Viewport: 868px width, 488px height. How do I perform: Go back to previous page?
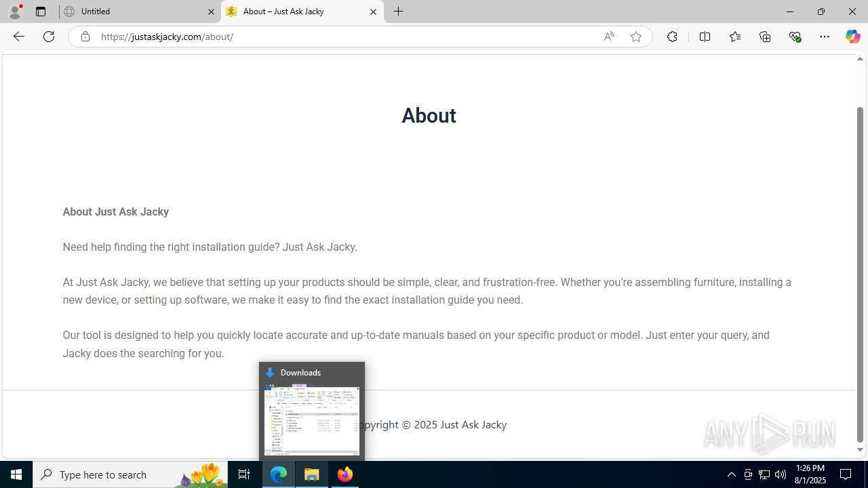click(18, 37)
